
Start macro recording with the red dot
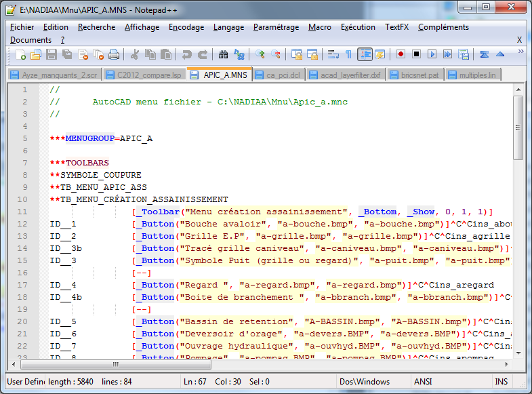pos(401,54)
